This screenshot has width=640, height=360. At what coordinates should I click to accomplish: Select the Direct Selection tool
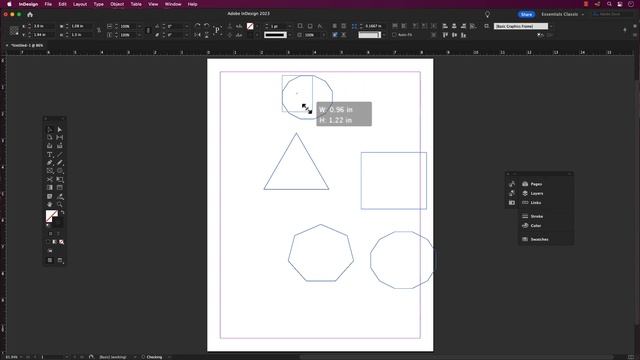(60, 129)
